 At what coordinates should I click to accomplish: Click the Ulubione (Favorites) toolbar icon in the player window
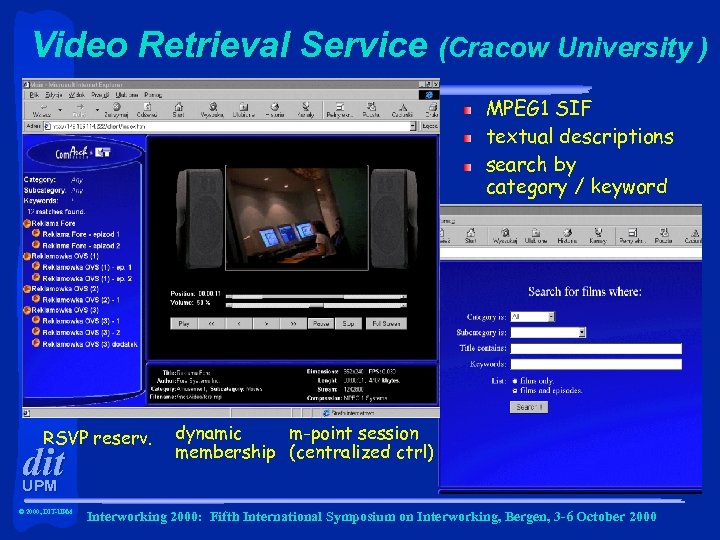243,110
